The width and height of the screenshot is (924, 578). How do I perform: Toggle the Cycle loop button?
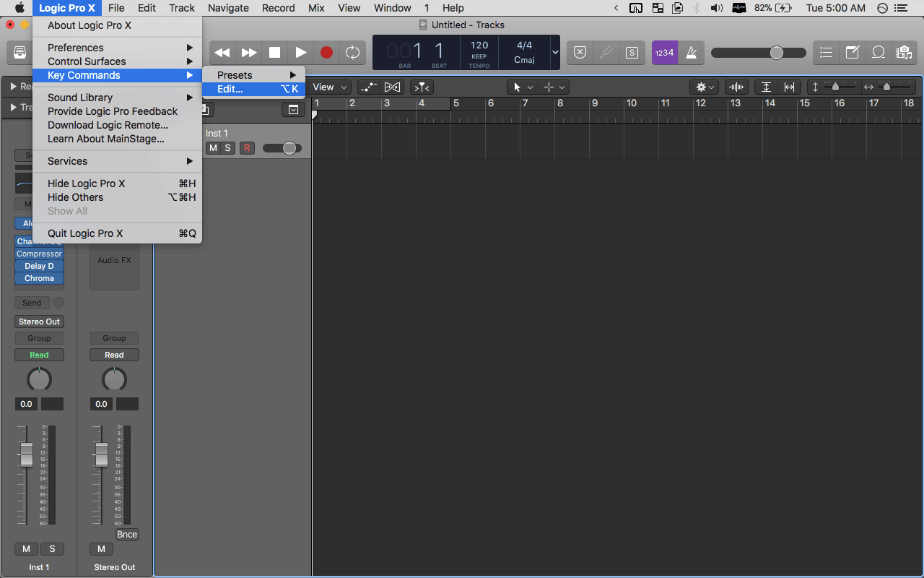tap(352, 53)
